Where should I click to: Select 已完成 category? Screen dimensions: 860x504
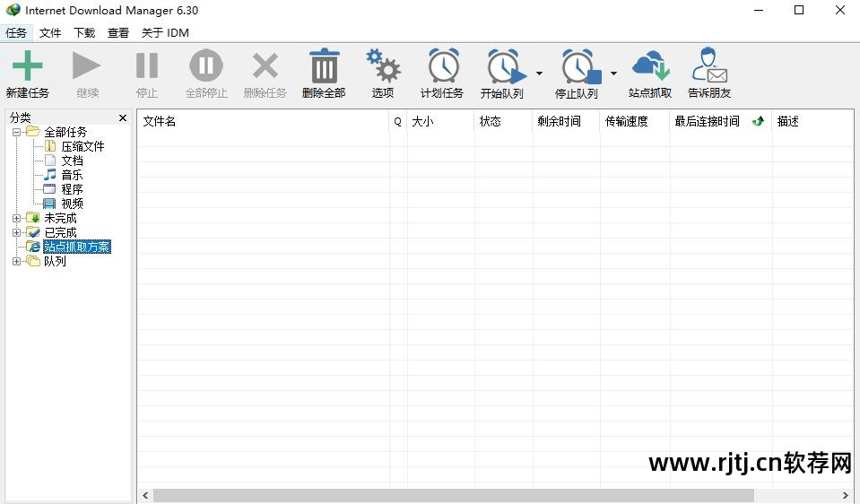coord(60,232)
